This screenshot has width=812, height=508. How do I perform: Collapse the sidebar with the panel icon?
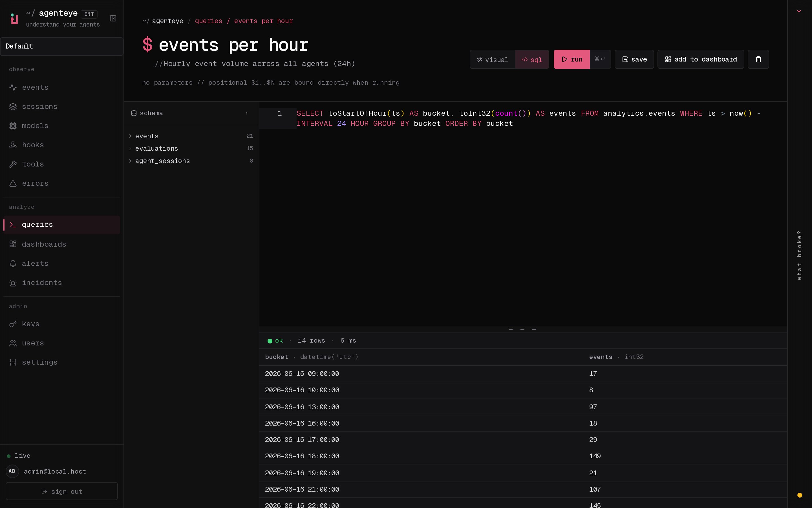tap(113, 18)
